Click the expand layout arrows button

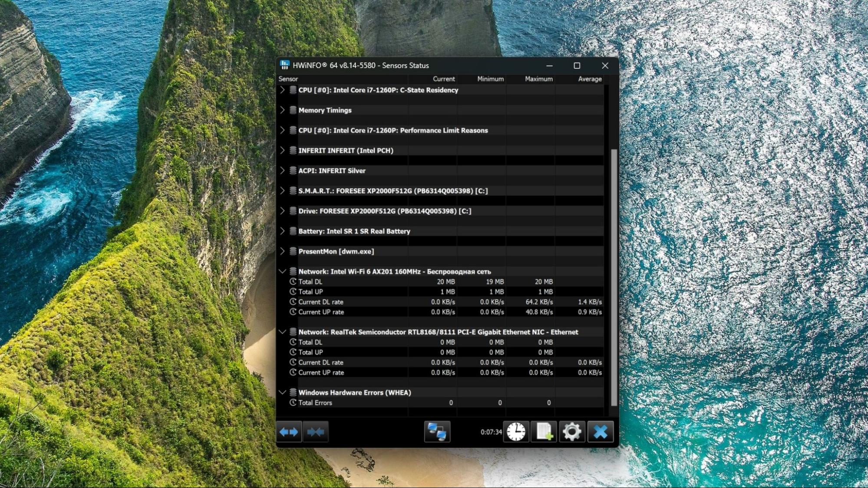tap(289, 432)
